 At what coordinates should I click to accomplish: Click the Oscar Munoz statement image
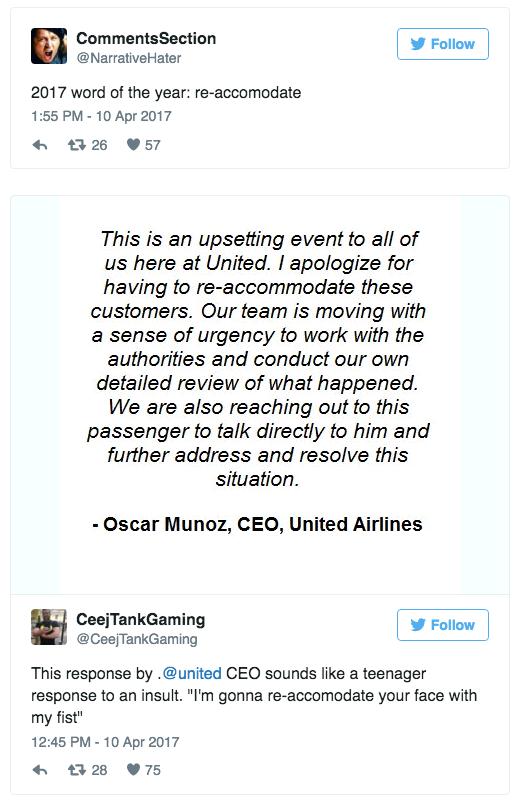[x=260, y=395]
